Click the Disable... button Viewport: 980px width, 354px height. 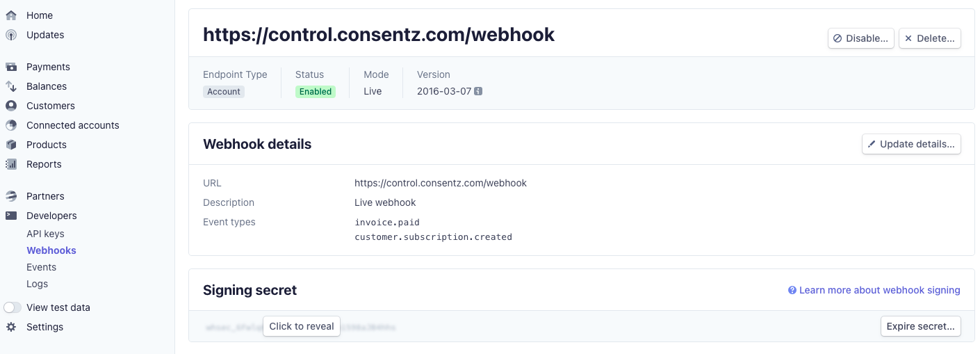860,38
